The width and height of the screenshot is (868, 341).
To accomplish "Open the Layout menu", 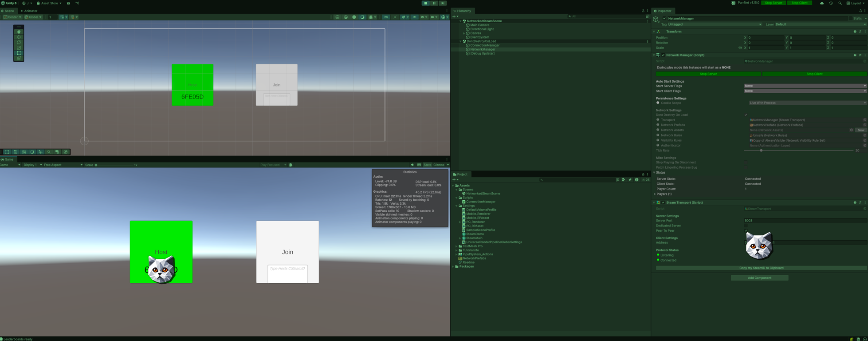I will tap(856, 3).
